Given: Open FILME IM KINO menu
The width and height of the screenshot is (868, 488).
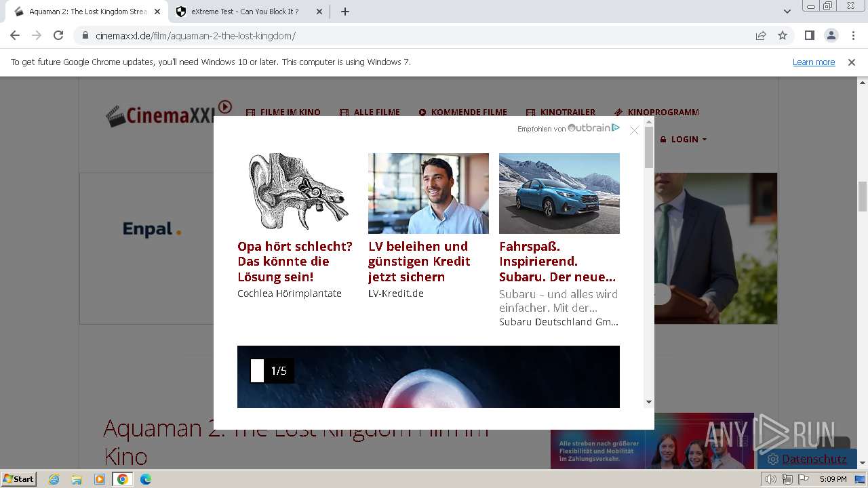Looking at the screenshot, I should 283,113.
